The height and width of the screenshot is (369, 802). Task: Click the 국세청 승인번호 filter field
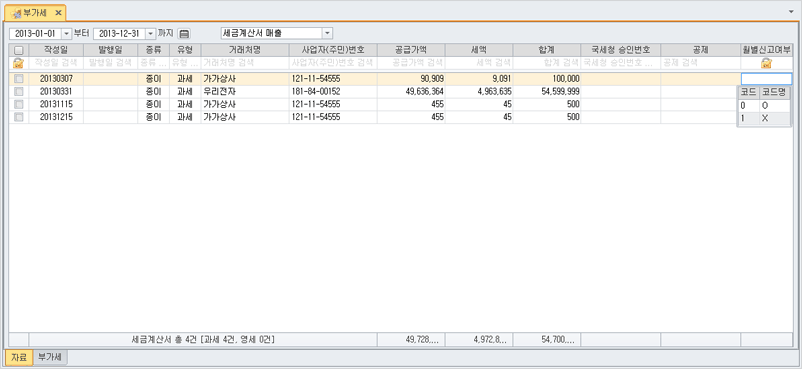click(621, 63)
